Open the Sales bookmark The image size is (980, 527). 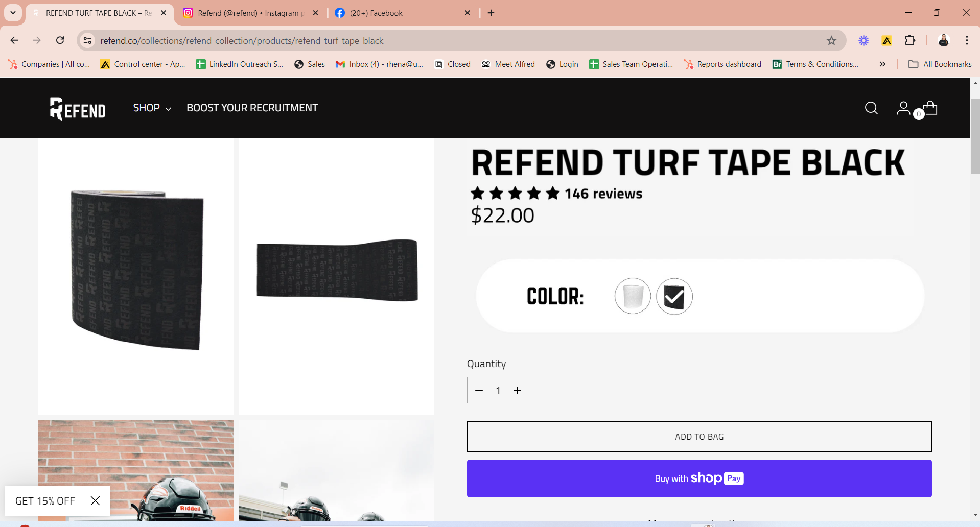310,64
